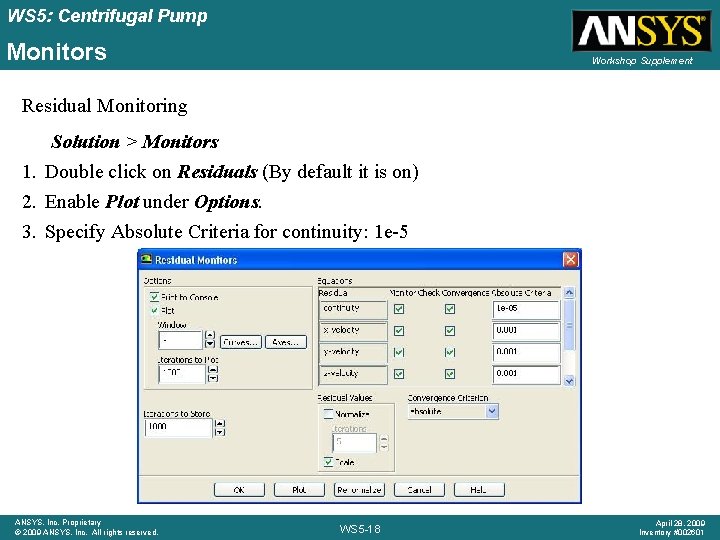The height and width of the screenshot is (540, 720).
Task: Increase Window number with up arrow
Action: (x=210, y=335)
